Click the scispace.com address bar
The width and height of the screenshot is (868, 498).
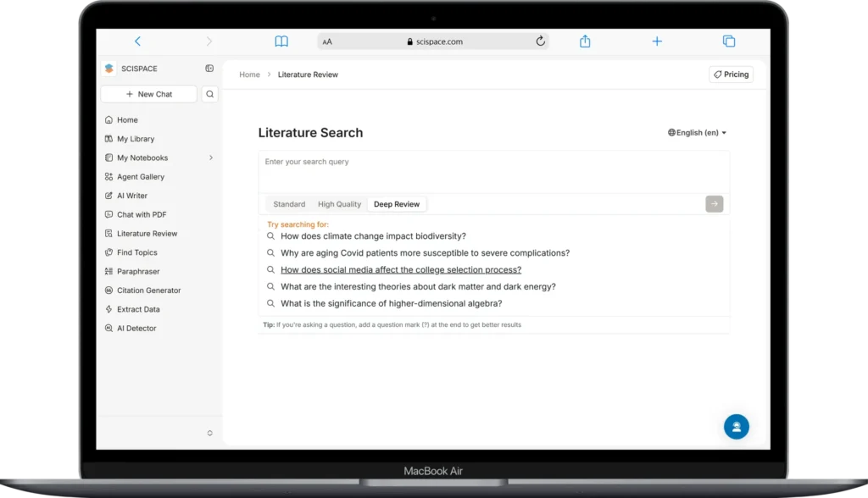pyautogui.click(x=433, y=41)
